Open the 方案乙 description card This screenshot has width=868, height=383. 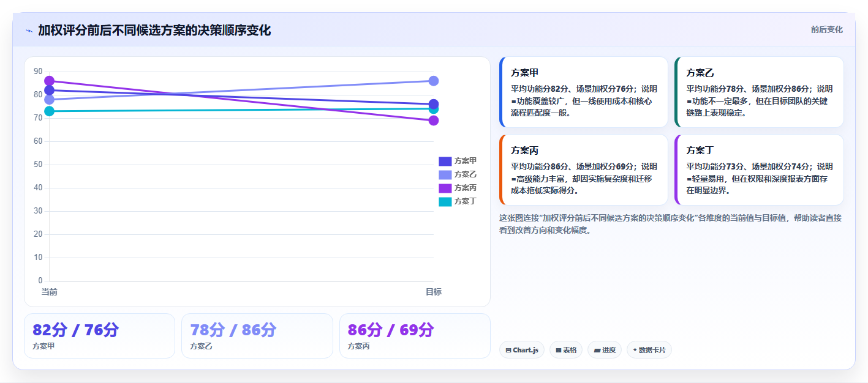pyautogui.click(x=759, y=92)
